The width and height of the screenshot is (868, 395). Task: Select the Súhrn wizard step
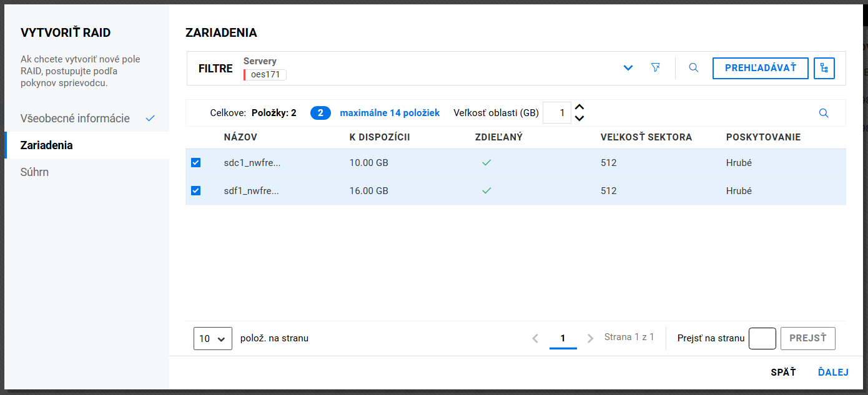[x=34, y=172]
